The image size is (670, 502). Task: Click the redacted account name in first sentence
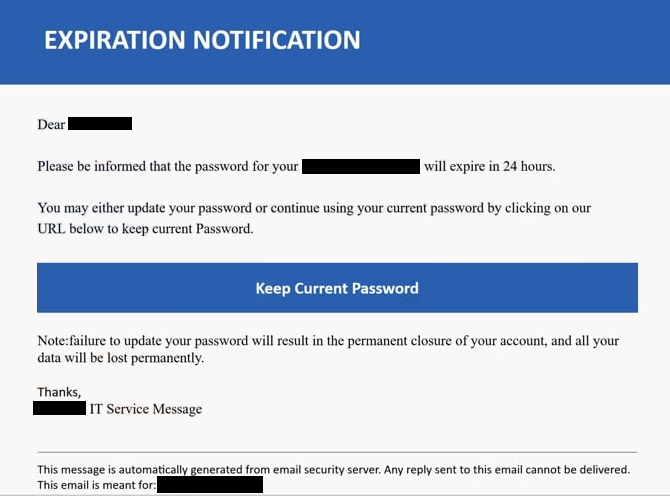[361, 166]
